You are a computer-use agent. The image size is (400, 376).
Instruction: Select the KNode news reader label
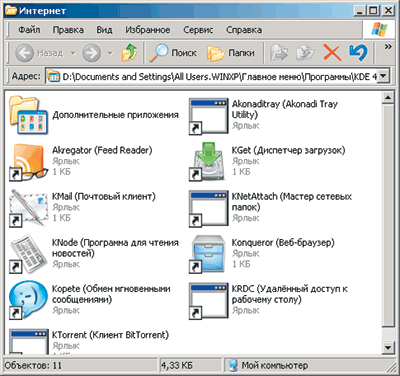[115, 248]
